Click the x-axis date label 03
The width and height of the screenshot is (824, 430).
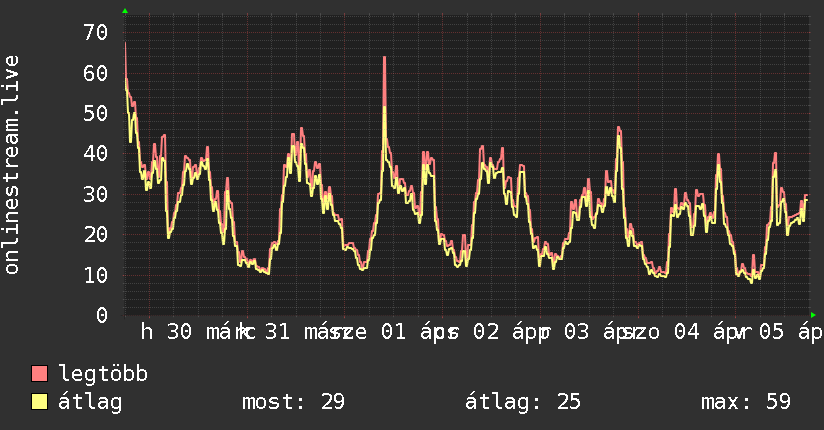pos(577,332)
